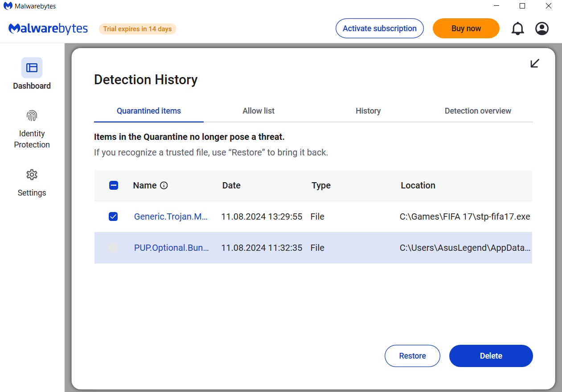The width and height of the screenshot is (562, 392).
Task: Sort by the Type column header
Action: tap(321, 186)
